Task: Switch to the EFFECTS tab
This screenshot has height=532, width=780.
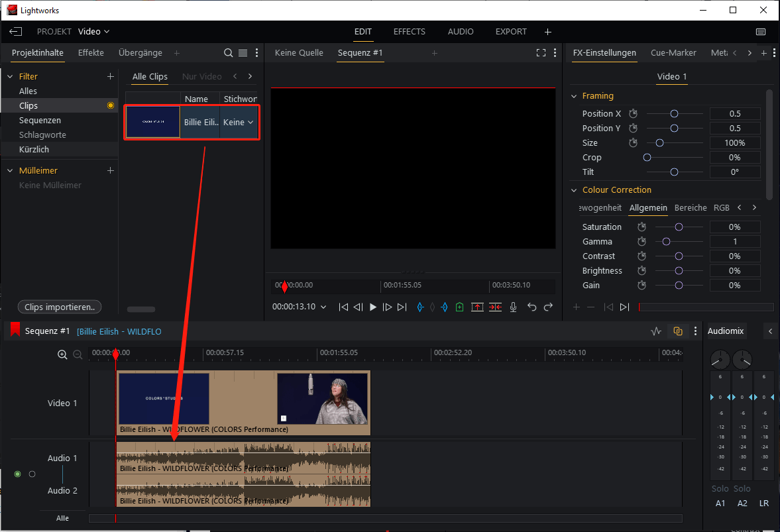Action: [x=409, y=31]
